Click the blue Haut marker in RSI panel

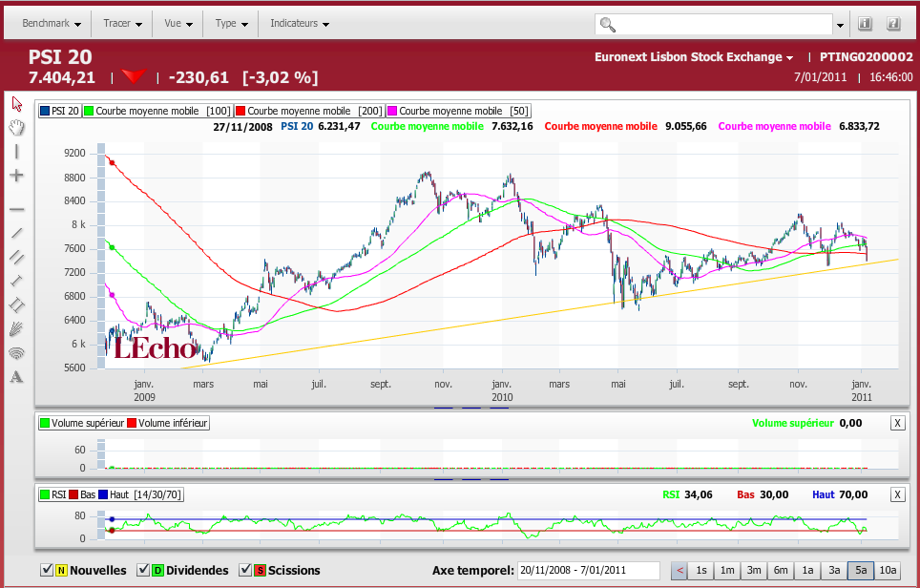112,519
